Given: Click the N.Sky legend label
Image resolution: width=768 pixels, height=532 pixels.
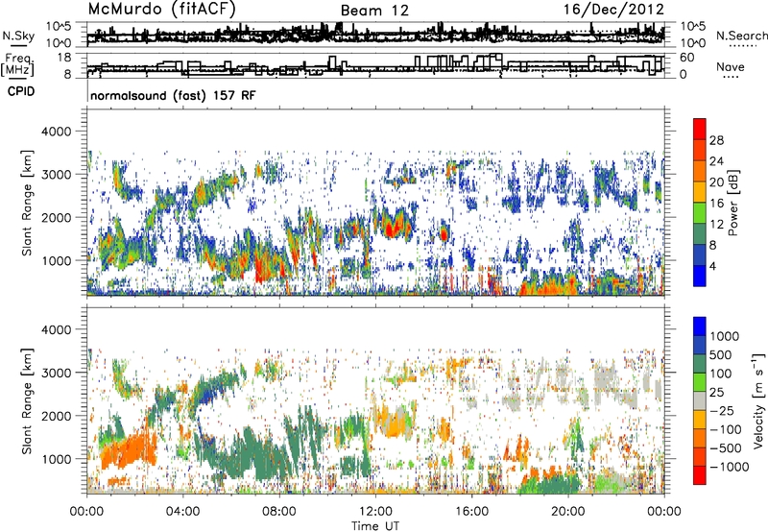Looking at the screenshot, I should [18, 36].
